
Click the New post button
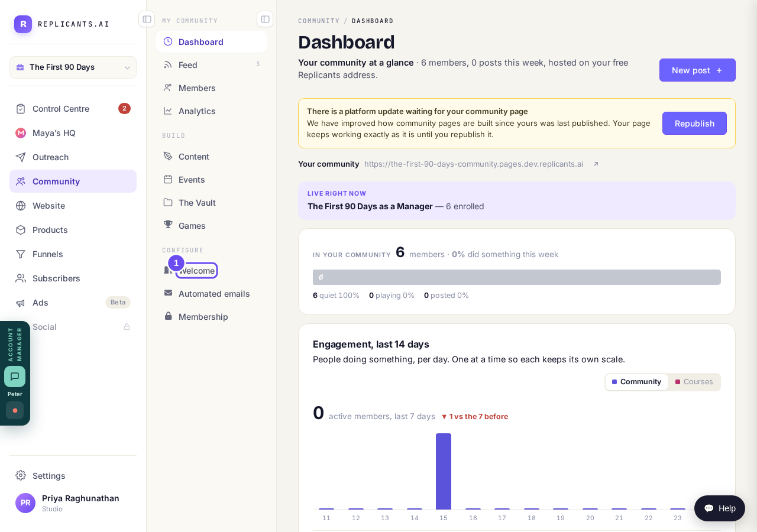[697, 70]
